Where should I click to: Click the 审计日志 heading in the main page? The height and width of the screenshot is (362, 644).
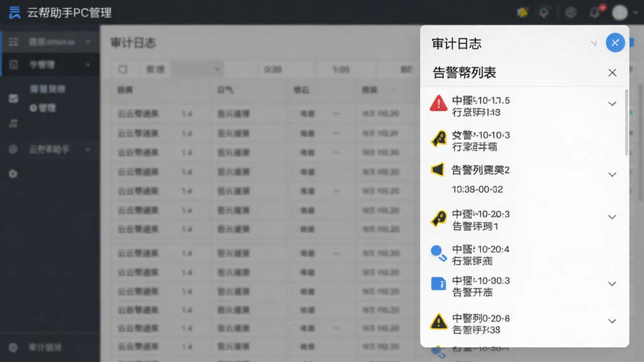point(133,43)
